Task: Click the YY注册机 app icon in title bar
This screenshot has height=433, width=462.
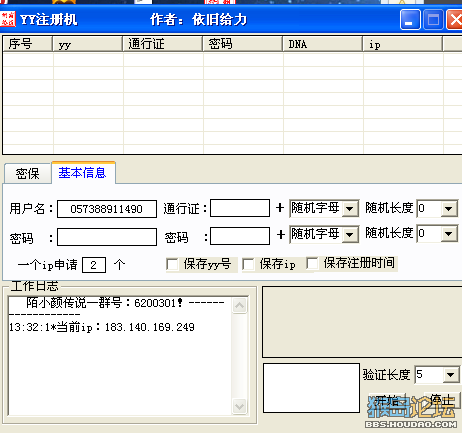Action: tap(8, 19)
